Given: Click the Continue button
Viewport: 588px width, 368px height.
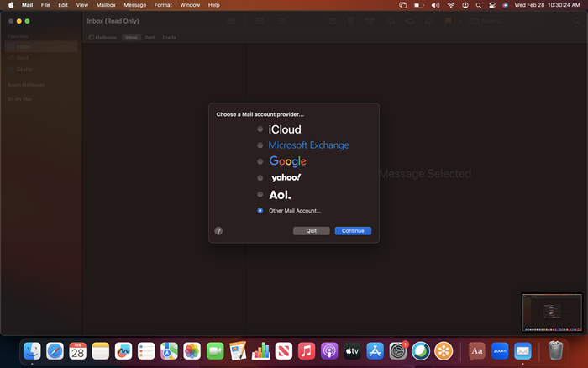Looking at the screenshot, I should coord(353,231).
